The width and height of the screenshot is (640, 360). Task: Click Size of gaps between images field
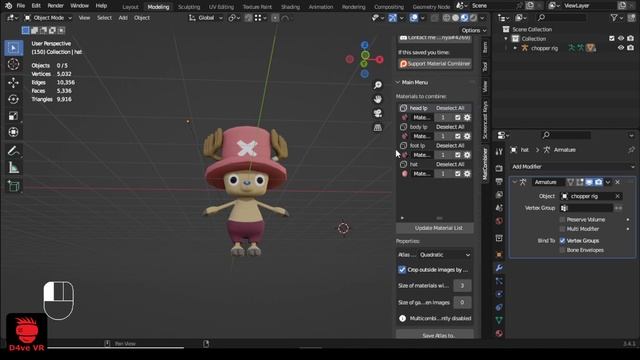462,302
